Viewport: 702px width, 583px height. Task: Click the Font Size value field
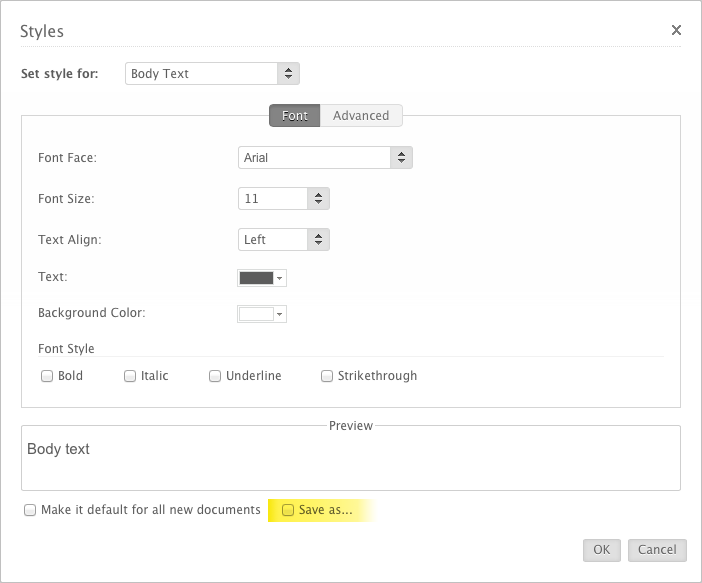coord(272,199)
